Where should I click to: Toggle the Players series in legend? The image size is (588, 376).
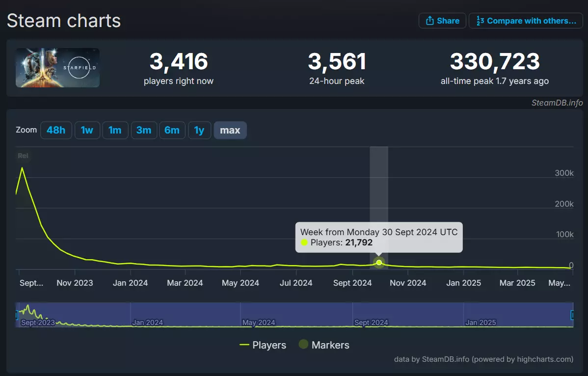pyautogui.click(x=263, y=345)
